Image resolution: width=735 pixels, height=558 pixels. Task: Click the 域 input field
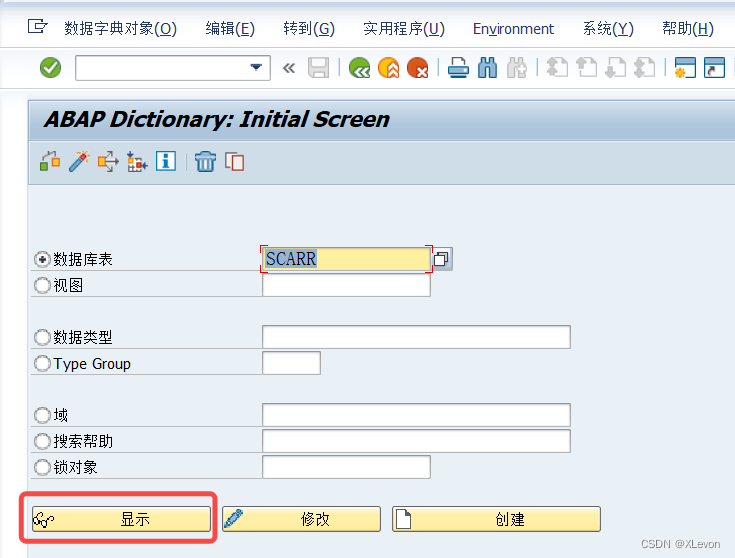(416, 415)
